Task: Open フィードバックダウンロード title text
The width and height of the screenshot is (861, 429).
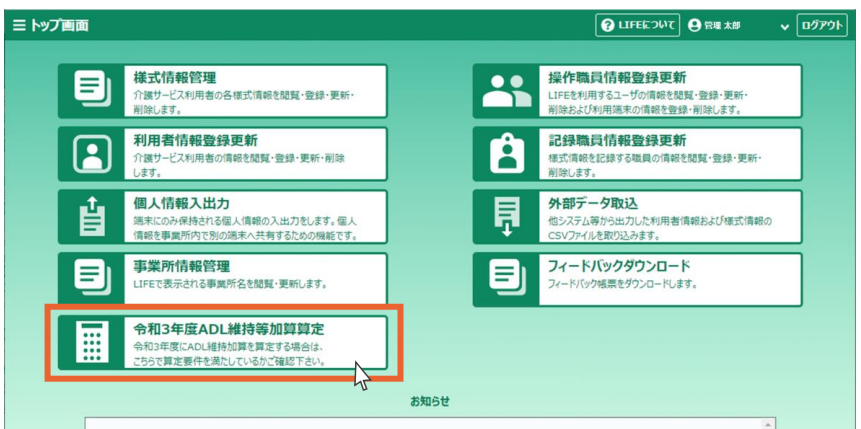Action: 619,267
